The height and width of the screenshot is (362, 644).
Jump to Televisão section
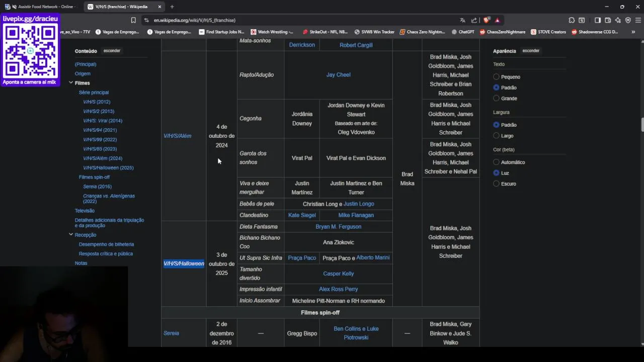[x=85, y=211]
